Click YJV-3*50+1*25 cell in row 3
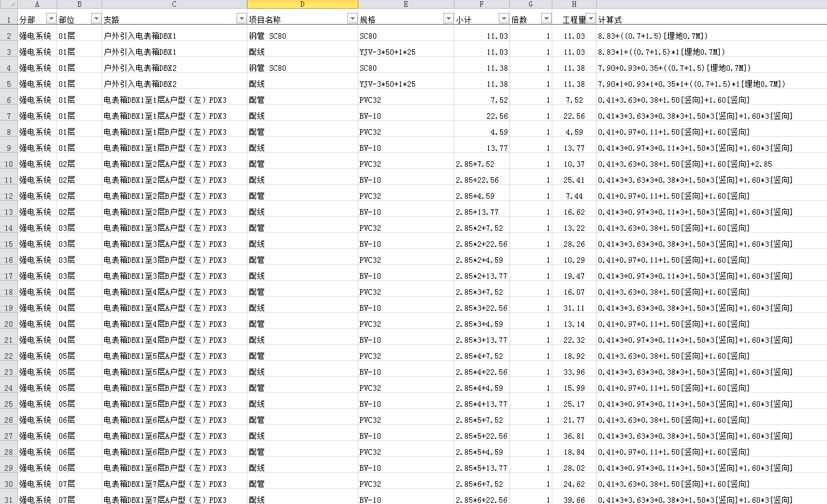Viewport: 827px width, 504px height. pos(406,52)
